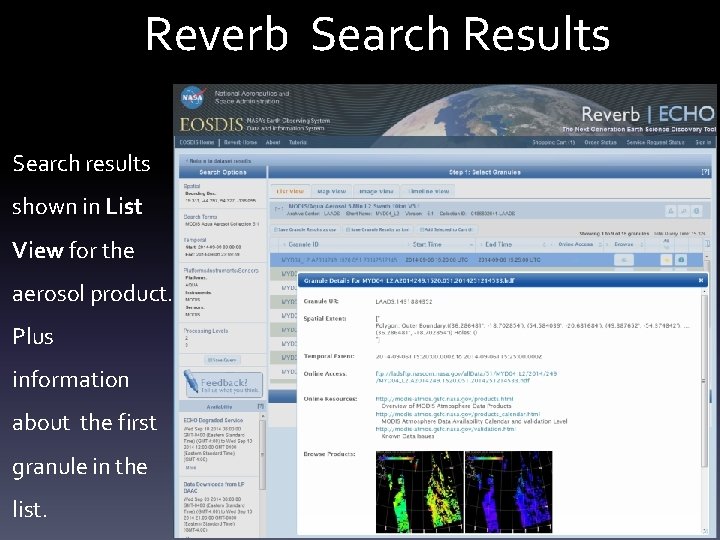The image size is (720, 540).
Task: Open the validation.html link
Action: 445,429
